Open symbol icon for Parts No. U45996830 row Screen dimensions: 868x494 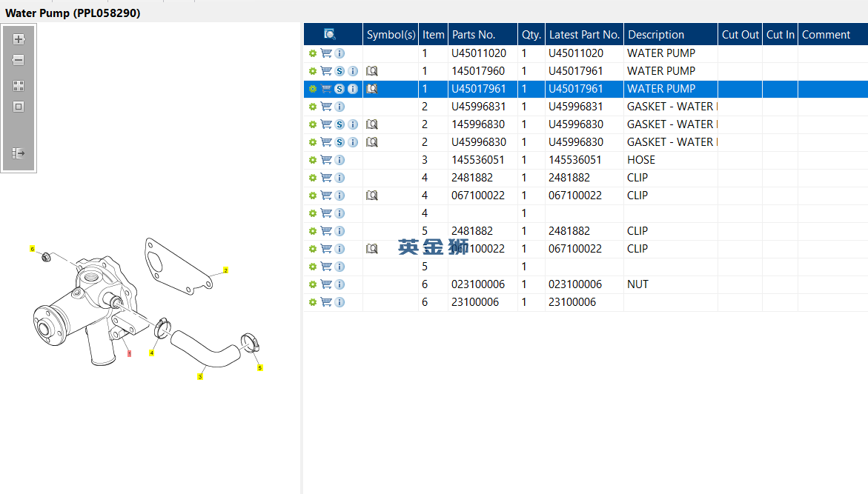coord(372,142)
